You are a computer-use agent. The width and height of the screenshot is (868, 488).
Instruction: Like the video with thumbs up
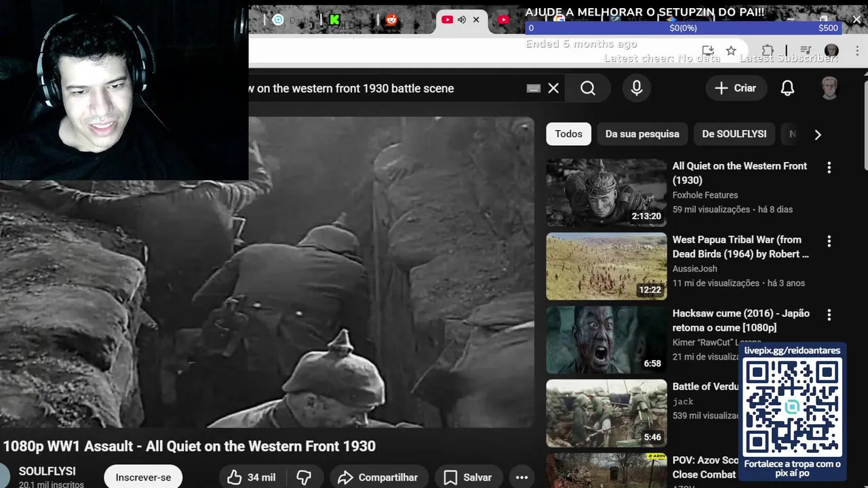(251, 478)
